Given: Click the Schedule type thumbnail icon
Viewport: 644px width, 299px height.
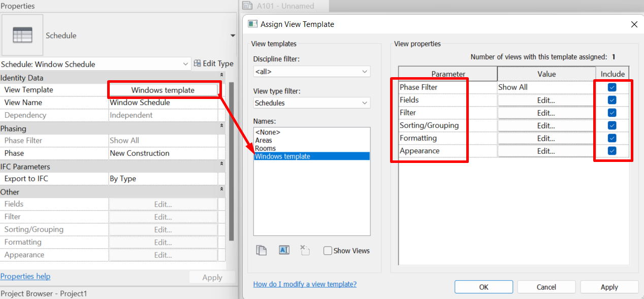Looking at the screenshot, I should 22,35.
